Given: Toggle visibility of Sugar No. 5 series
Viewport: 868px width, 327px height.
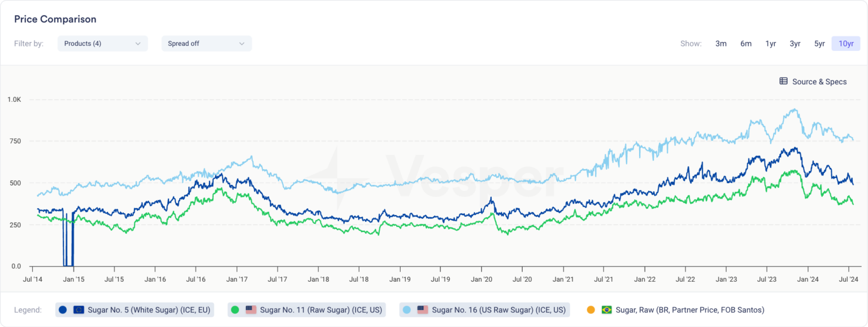Looking at the screenshot, I should pos(136,310).
